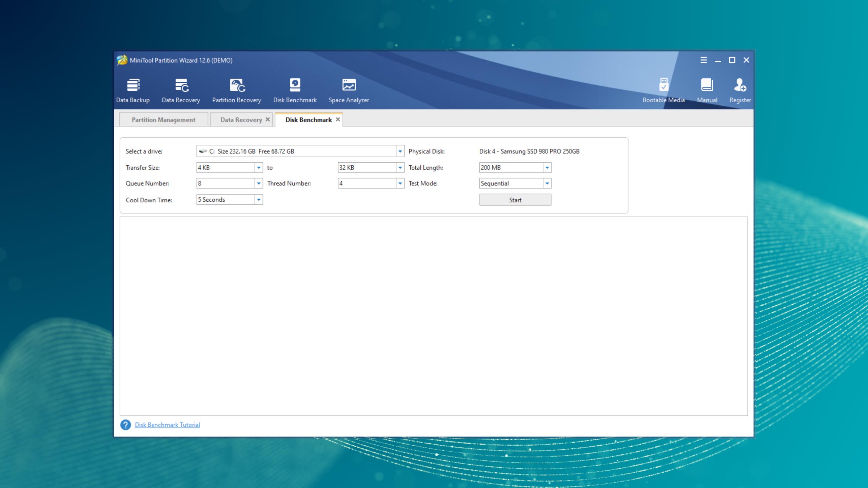Viewport: 868px width, 488px height.
Task: Click the Physical Disk Samsung SSD text
Action: (529, 151)
